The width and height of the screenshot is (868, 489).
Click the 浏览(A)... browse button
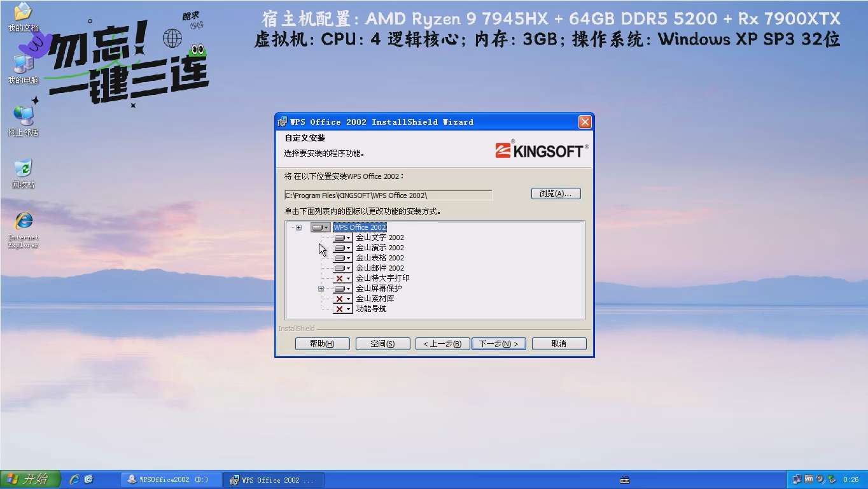click(x=556, y=194)
